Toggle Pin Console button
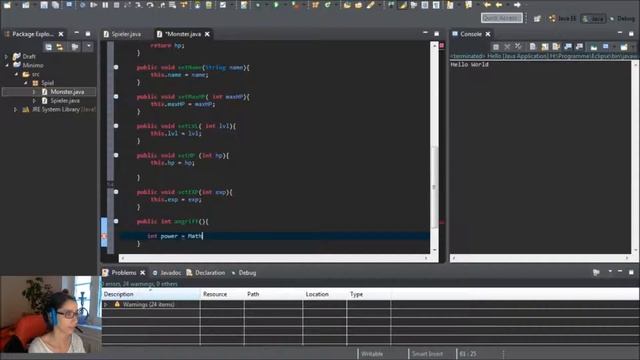This screenshot has height=360, width=640. 594,47
